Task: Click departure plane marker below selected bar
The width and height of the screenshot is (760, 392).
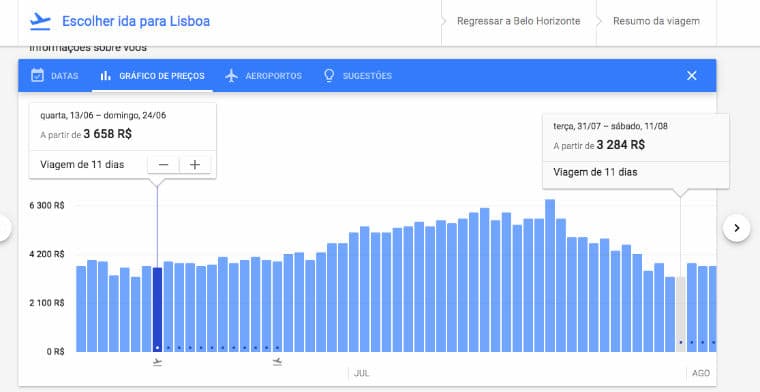Action: [157, 362]
